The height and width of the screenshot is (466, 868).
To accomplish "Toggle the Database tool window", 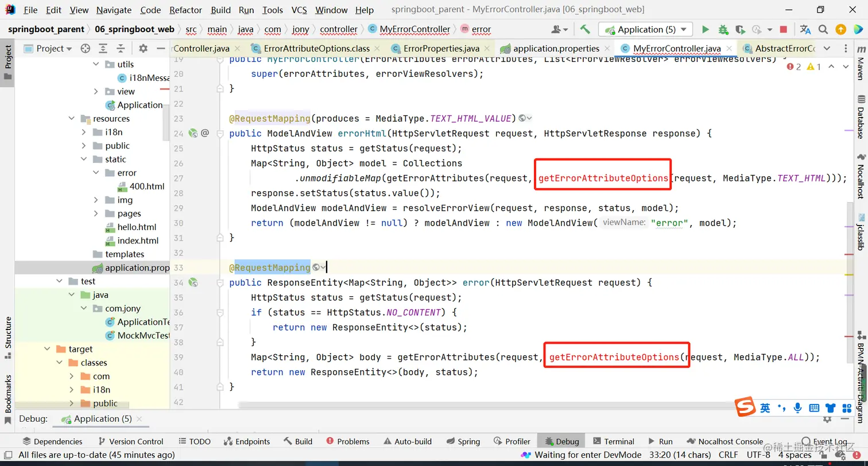I will pyautogui.click(x=860, y=117).
